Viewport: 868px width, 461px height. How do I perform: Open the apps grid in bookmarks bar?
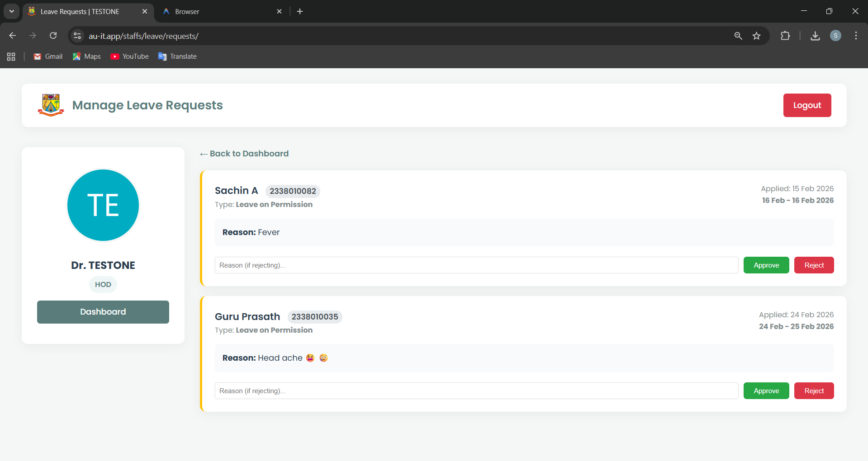(x=11, y=56)
